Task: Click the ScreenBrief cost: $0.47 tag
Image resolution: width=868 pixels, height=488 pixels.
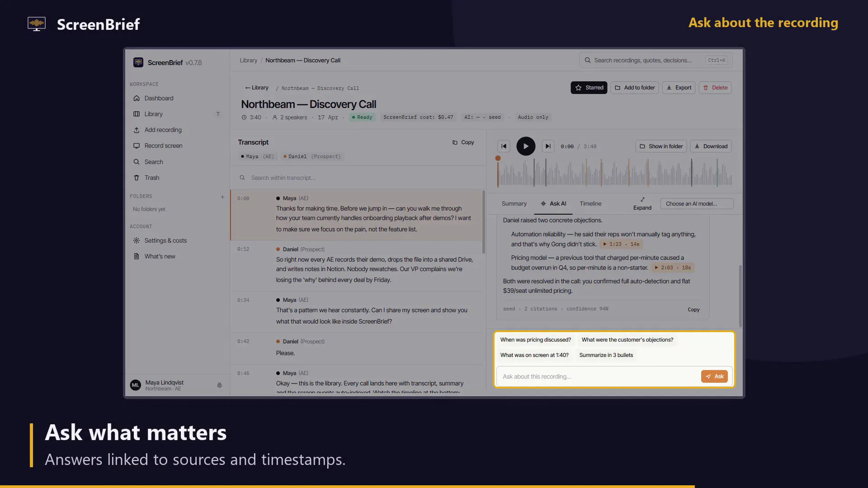Action: 418,117
